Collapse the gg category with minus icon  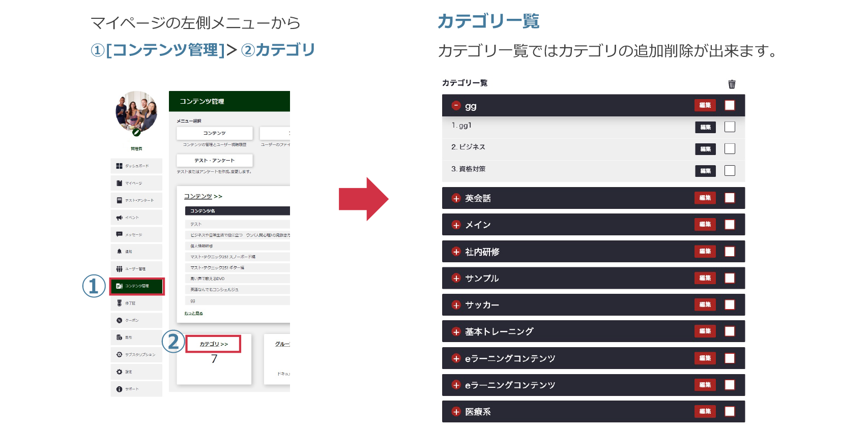pyautogui.click(x=456, y=106)
